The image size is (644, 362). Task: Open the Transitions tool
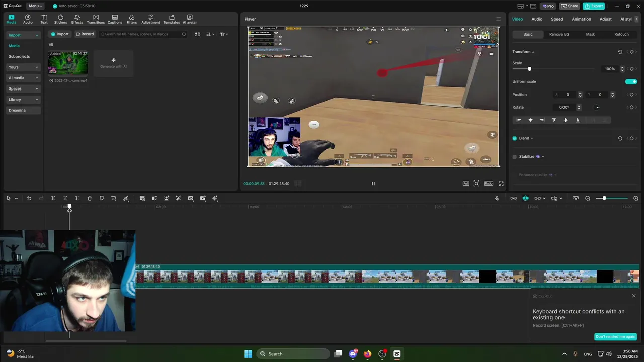pos(96,19)
